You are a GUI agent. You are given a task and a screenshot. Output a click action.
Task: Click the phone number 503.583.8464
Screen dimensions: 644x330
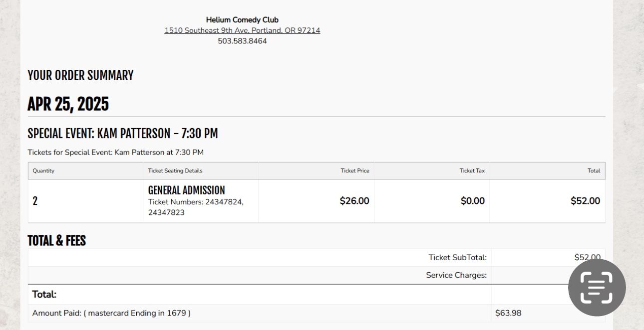(x=242, y=41)
